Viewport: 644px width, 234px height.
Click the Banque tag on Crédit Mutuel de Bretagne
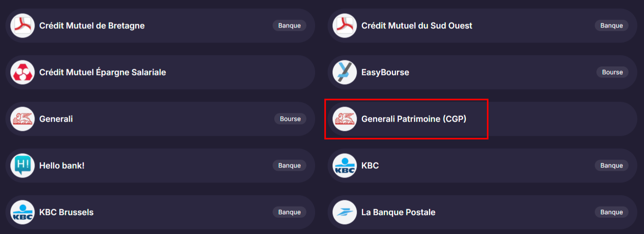point(290,26)
